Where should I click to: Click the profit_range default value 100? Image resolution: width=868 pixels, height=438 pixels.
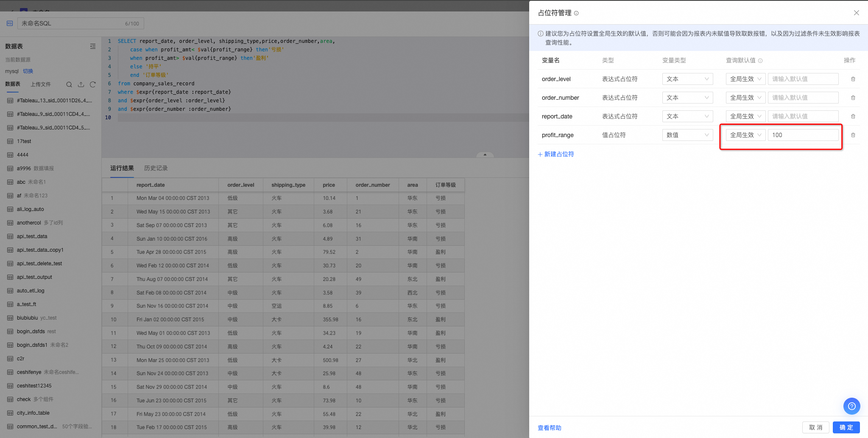(803, 135)
